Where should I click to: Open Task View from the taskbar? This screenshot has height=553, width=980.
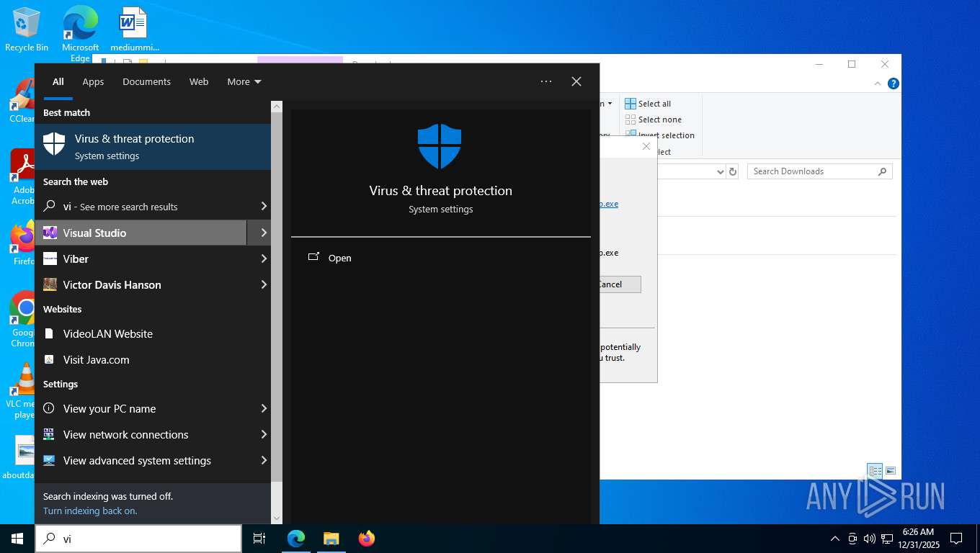tap(259, 539)
